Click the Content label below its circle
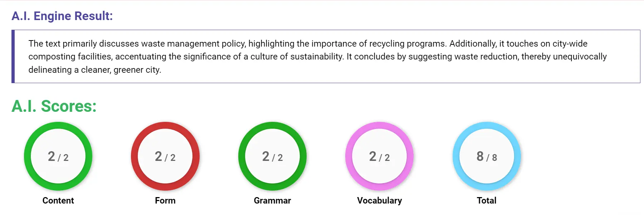Image resolution: width=644 pixels, height=215 pixels. coord(58,200)
